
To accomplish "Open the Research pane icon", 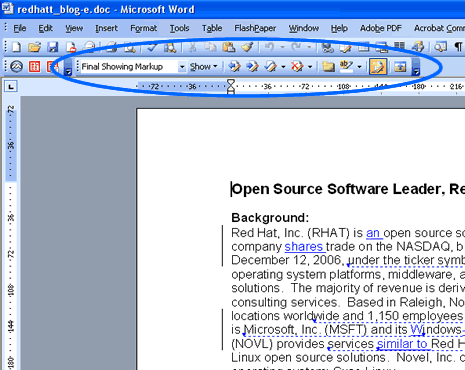I will click(x=170, y=47).
